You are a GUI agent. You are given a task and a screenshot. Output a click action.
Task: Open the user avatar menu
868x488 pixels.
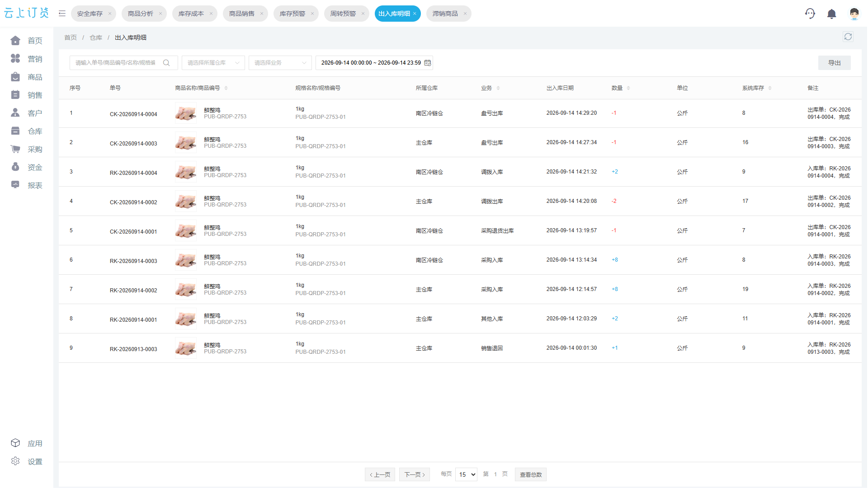coord(854,14)
